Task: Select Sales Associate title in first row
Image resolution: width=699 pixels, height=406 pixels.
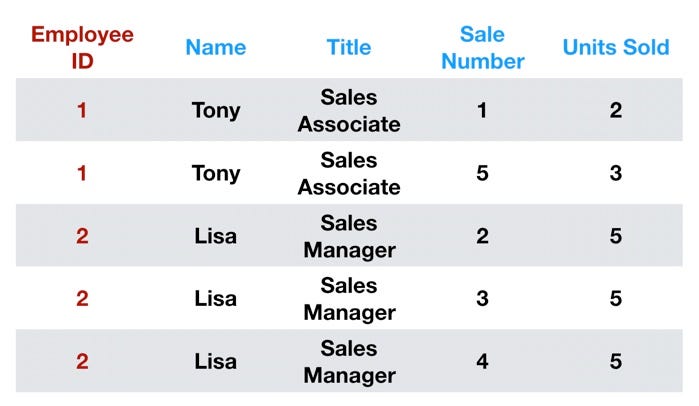Action: 349,111
